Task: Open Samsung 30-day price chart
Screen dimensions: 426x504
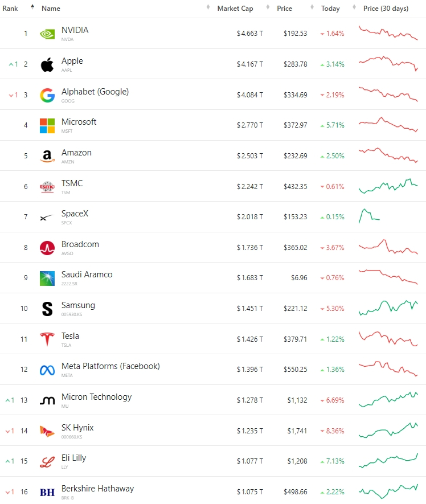Action: point(388,308)
